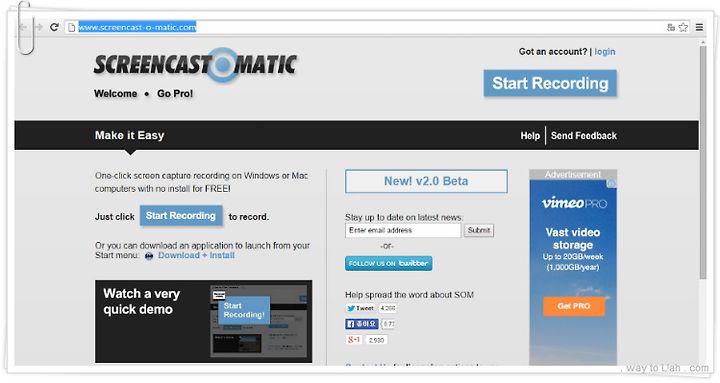This screenshot has width=720, height=383.
Task: Open Help in the black bar
Action: tap(530, 136)
